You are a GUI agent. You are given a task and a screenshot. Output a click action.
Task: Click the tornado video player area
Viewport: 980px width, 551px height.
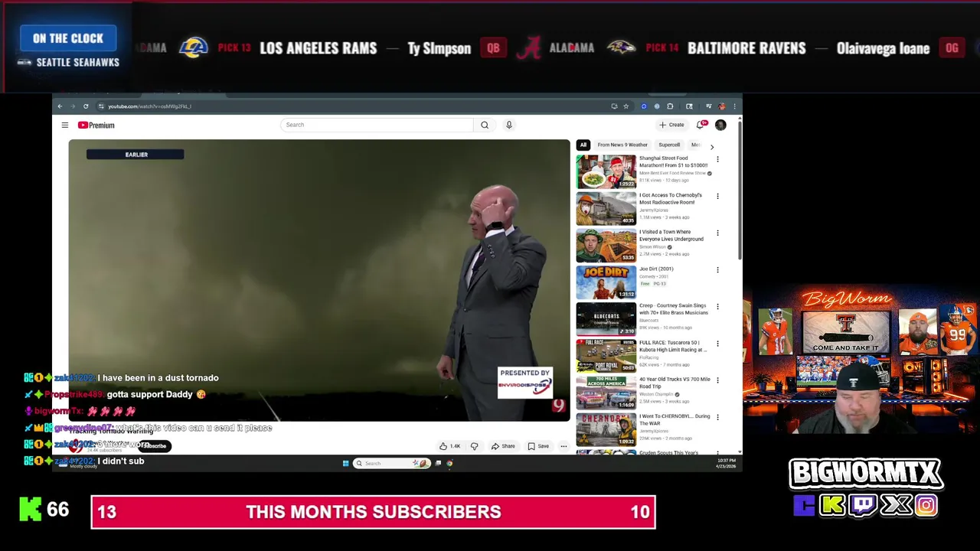319,280
